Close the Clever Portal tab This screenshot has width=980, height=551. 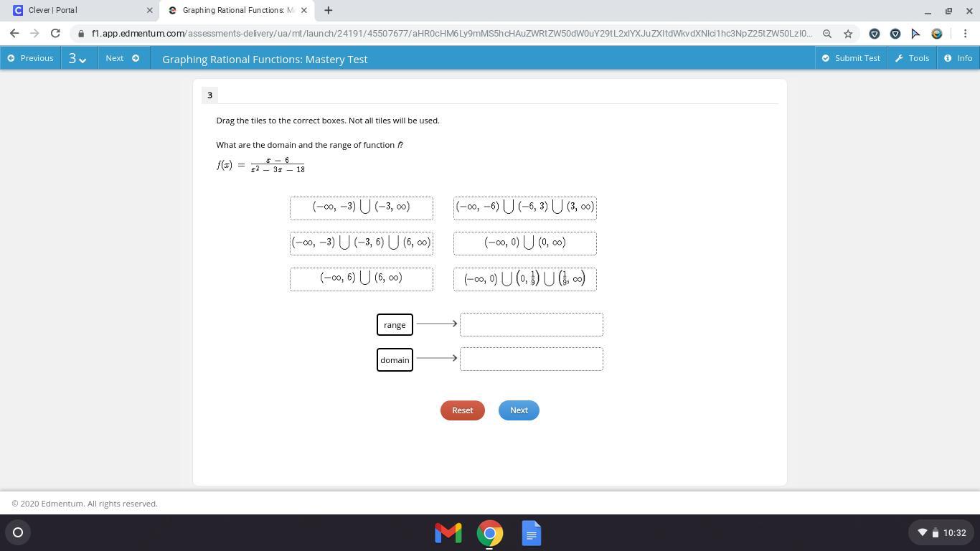tap(150, 10)
